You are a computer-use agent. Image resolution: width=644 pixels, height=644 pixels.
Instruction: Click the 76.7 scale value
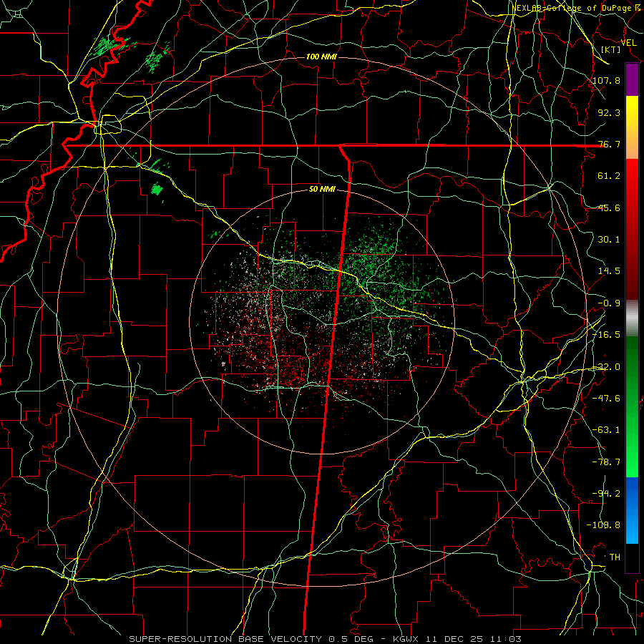pos(609,144)
